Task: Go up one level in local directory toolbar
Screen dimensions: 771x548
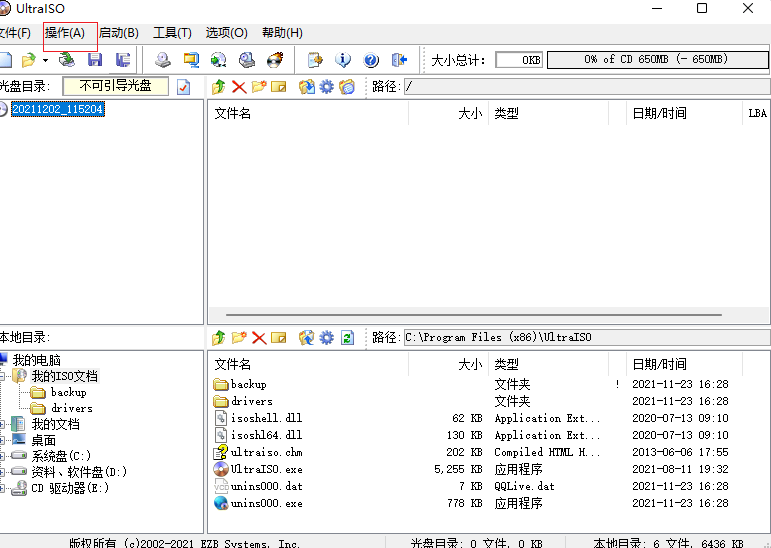Action: click(x=219, y=338)
